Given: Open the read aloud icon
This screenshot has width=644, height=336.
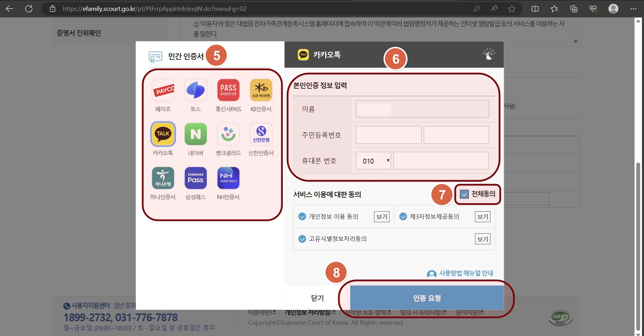Looking at the screenshot, I should 494,9.
